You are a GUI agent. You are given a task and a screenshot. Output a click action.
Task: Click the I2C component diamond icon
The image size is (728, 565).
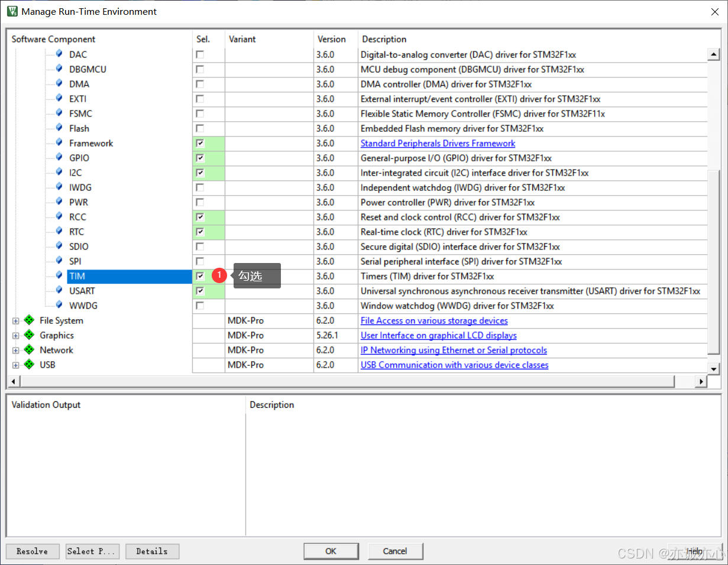click(x=59, y=172)
